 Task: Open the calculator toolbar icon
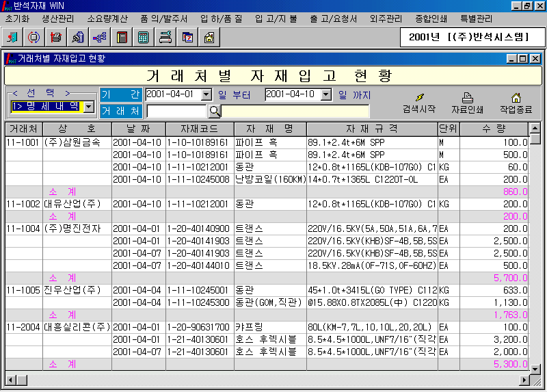[x=144, y=37]
